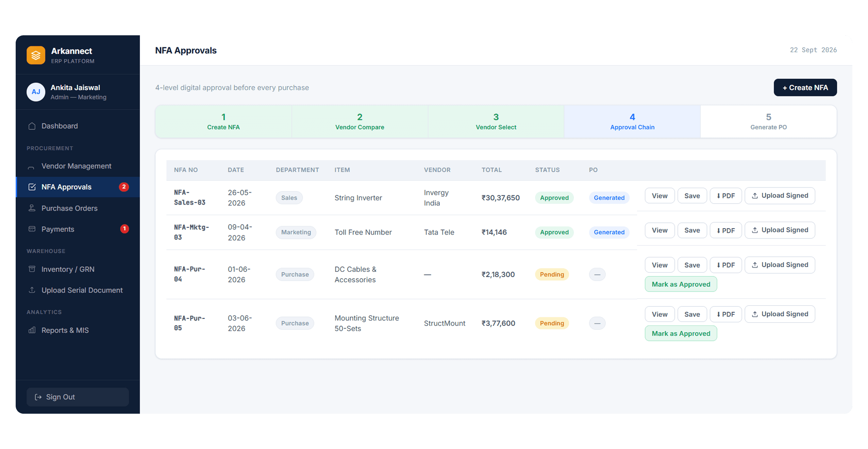The width and height of the screenshot is (868, 449).
Task: Click the red 2 badge on NFA Approvals
Action: tap(124, 187)
